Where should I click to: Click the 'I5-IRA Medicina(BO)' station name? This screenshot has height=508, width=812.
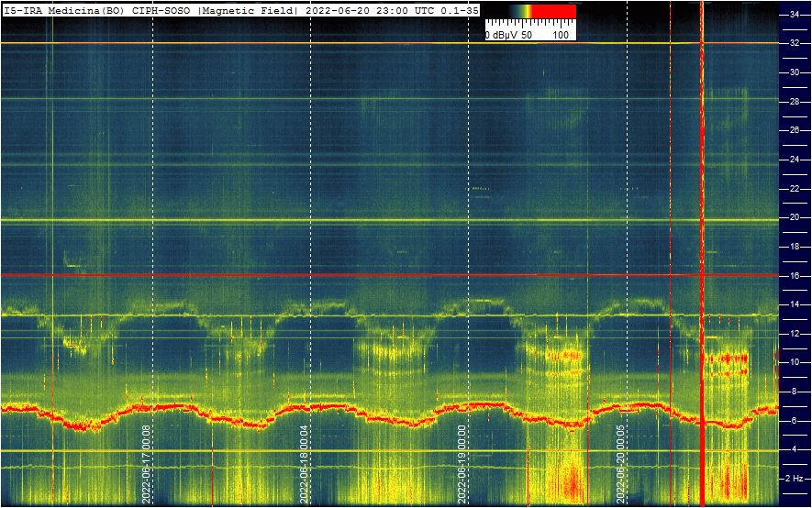(63, 9)
